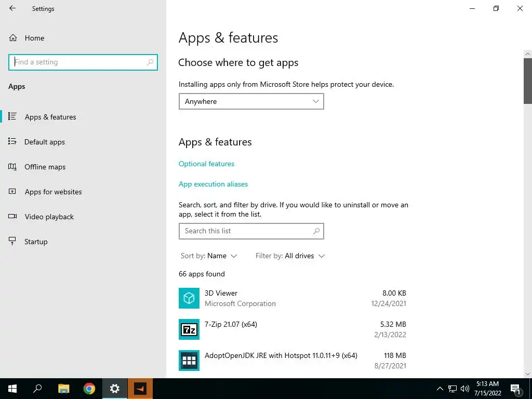Click the scrollbar down arrow

click(x=528, y=374)
